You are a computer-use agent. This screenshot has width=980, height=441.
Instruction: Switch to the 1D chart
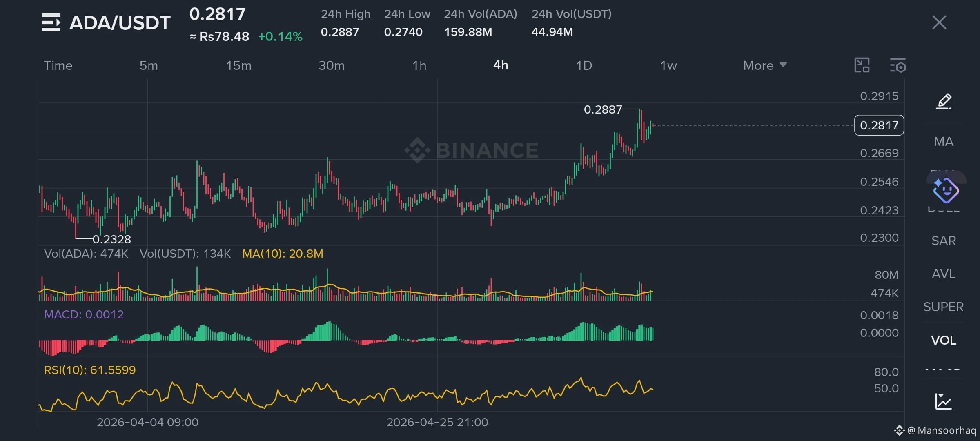pos(584,65)
